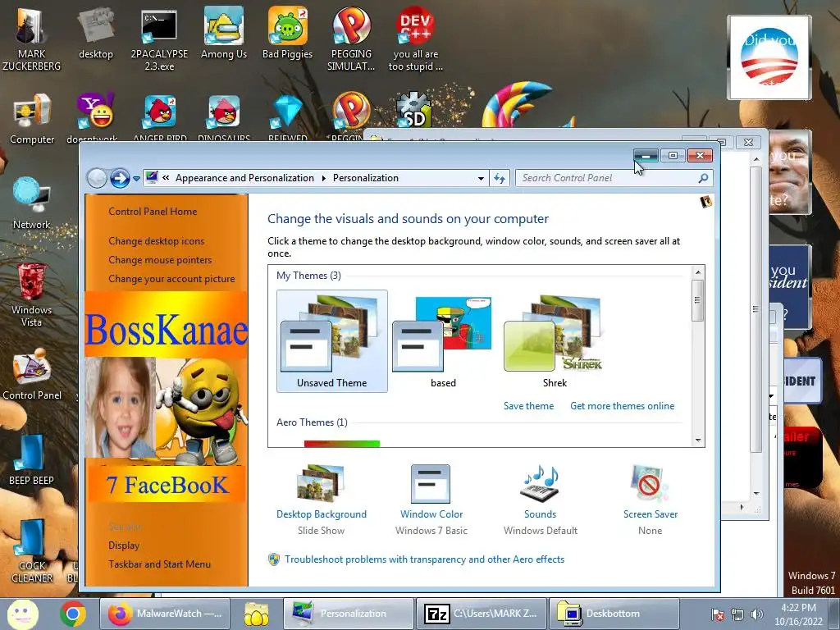Viewport: 840px width, 630px height.
Task: Open Change mouse pointers link
Action: [x=160, y=260]
